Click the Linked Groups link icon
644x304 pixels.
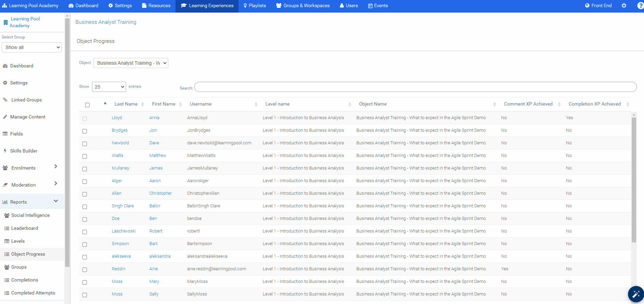pyautogui.click(x=5, y=100)
